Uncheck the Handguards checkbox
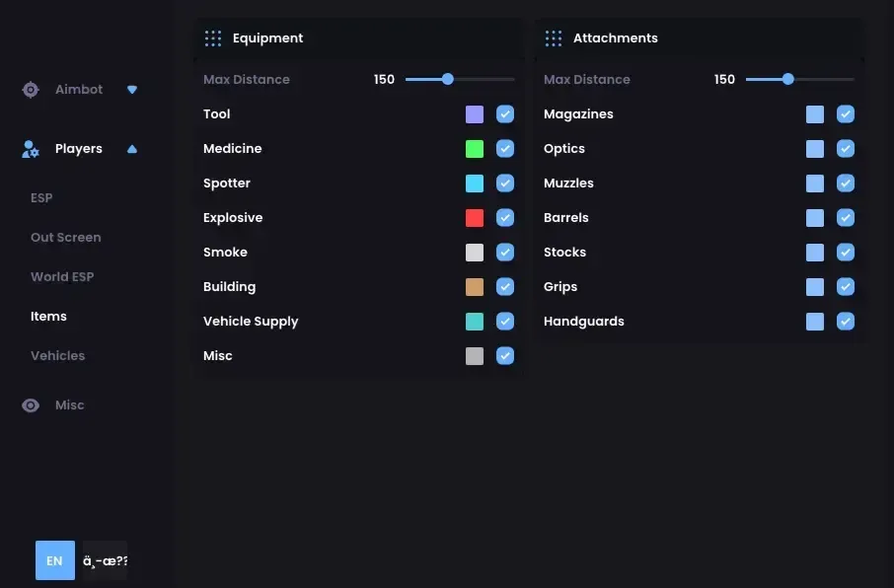Screen dimensions: 894x588 pyautogui.click(x=846, y=321)
